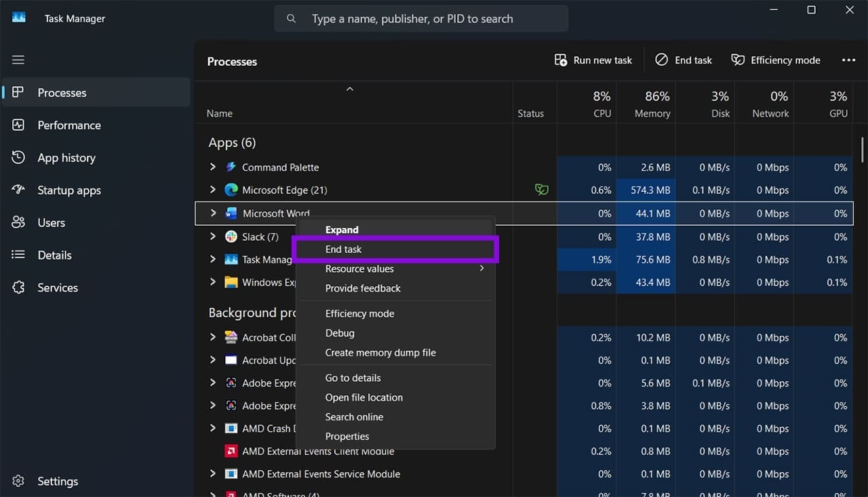Select Expand in context menu
Viewport: 868px width, 497px height.
(x=395, y=230)
